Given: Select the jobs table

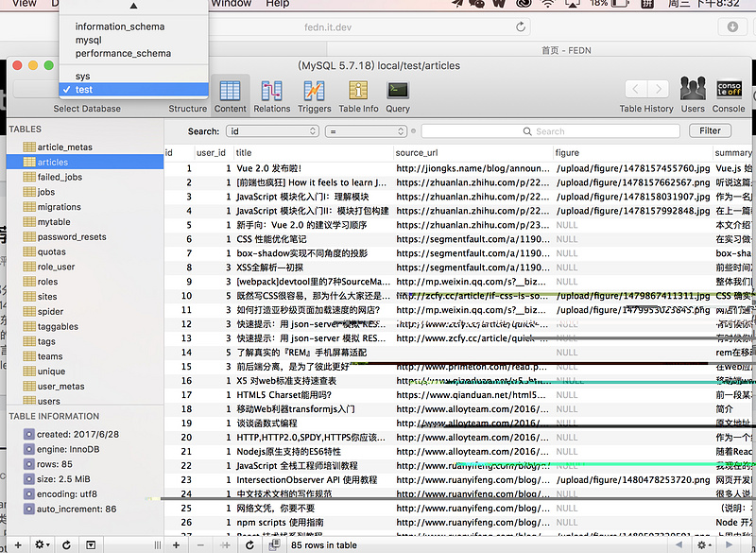Looking at the screenshot, I should pyautogui.click(x=85, y=192).
